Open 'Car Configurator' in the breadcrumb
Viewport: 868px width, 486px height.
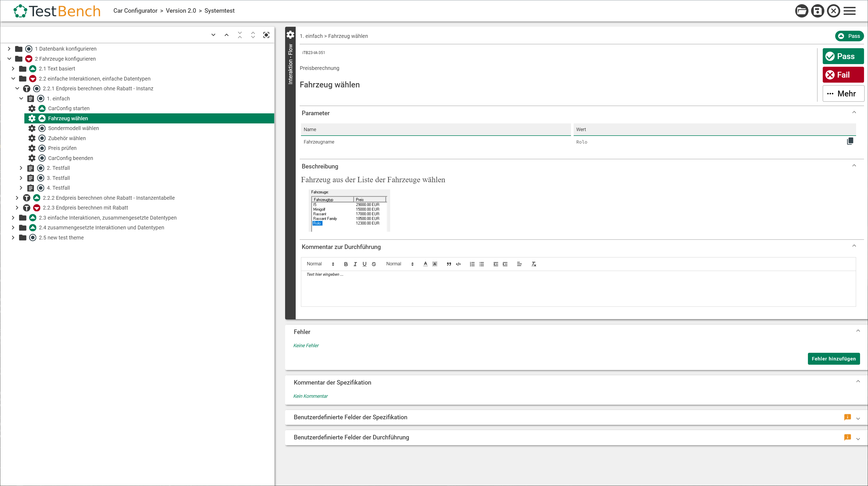point(136,10)
